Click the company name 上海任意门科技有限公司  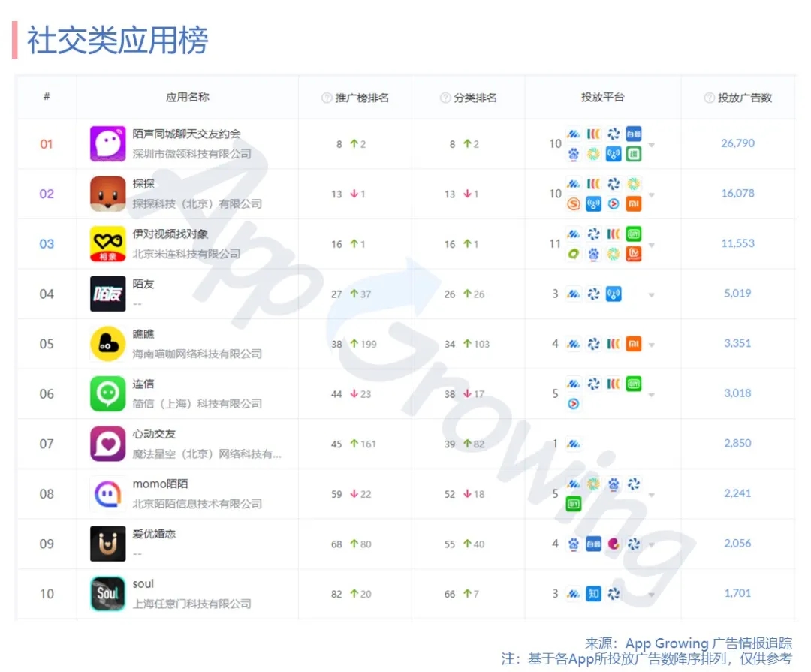pyautogui.click(x=192, y=604)
